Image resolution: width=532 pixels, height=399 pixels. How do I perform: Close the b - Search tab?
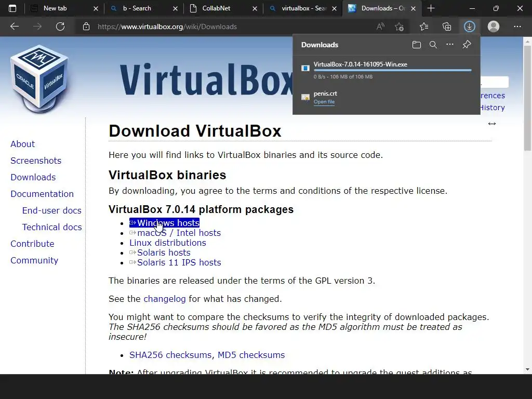click(175, 8)
